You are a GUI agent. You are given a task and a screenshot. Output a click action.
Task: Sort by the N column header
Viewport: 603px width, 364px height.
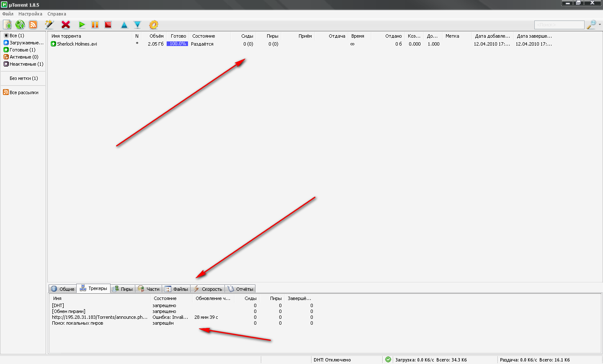pyautogui.click(x=137, y=36)
